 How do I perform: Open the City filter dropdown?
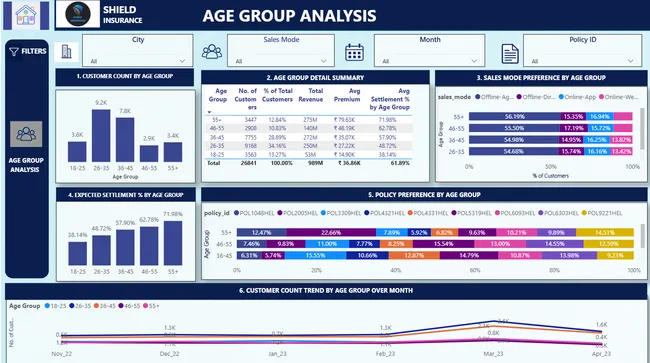click(138, 61)
